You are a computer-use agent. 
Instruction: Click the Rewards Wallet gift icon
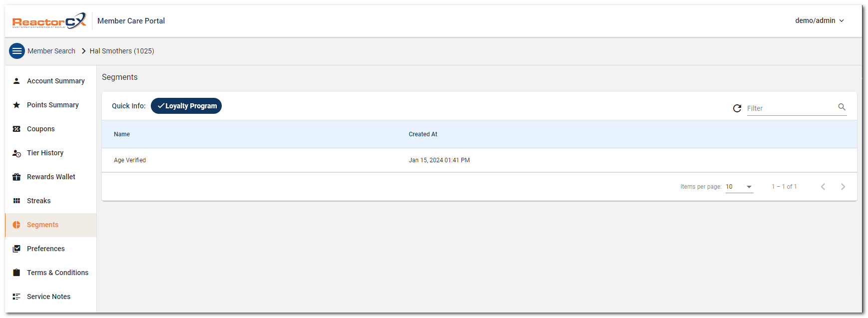(16, 177)
